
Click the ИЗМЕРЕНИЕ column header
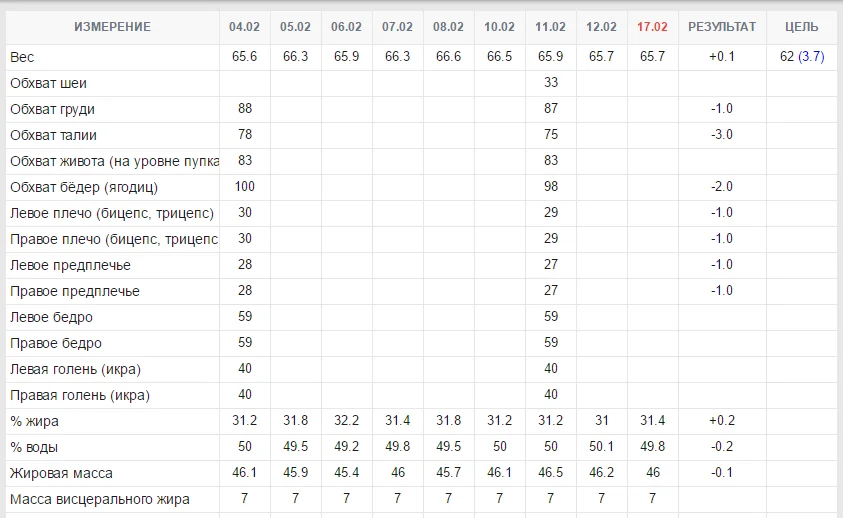[x=112, y=26]
